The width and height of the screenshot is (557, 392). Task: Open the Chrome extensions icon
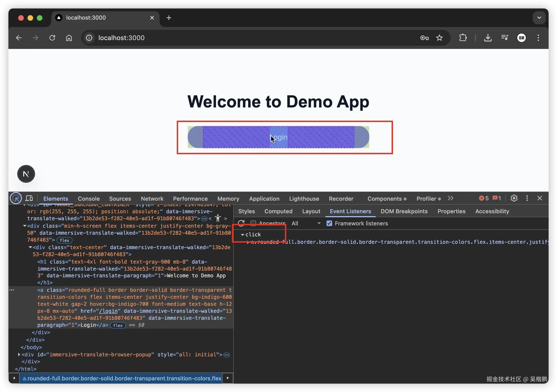pyautogui.click(x=463, y=38)
